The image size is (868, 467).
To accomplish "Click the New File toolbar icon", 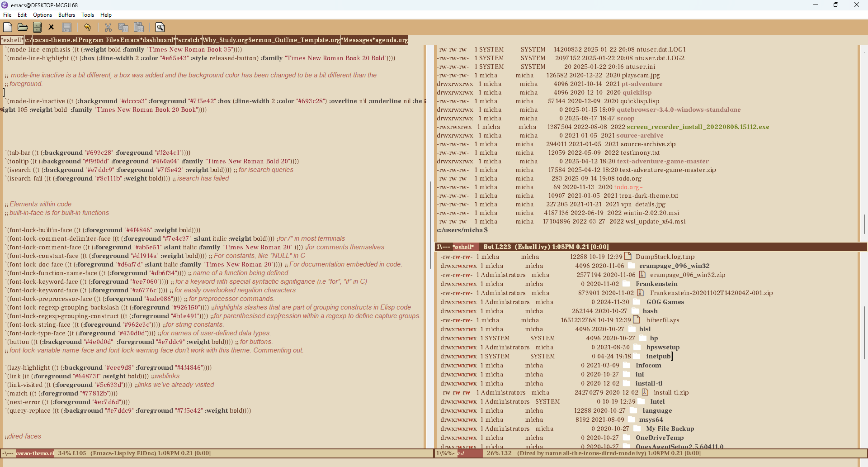I will click(7, 27).
